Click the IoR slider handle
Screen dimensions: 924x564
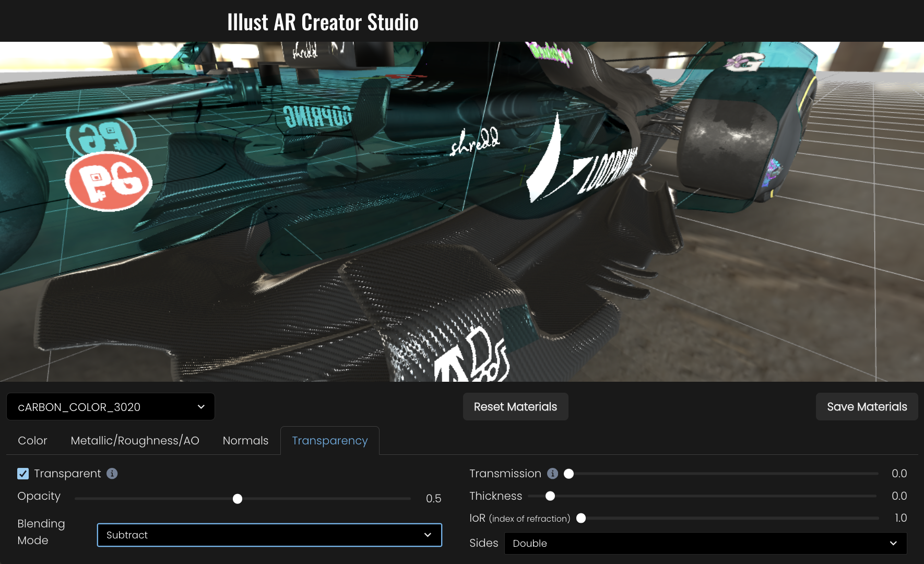point(581,518)
